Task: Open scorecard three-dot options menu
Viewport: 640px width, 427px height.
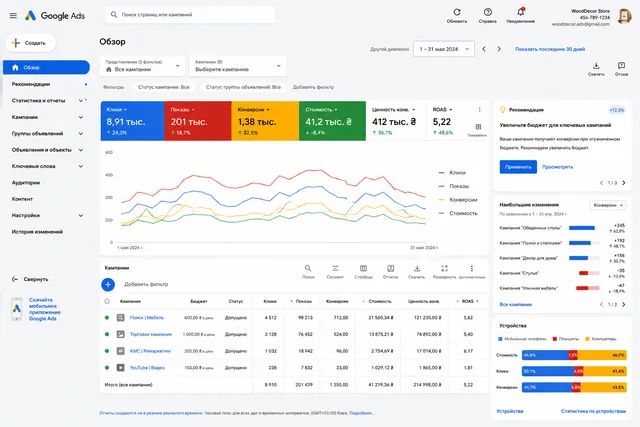Action: 480,109
